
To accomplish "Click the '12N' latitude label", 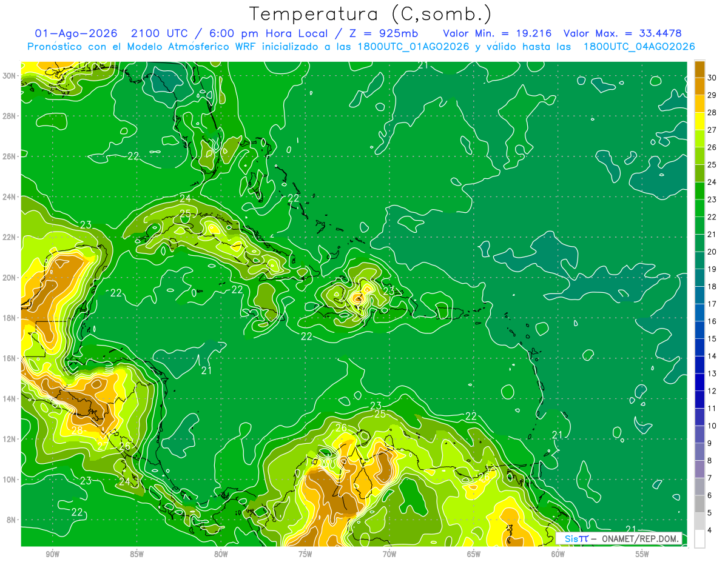I will 10,439.
